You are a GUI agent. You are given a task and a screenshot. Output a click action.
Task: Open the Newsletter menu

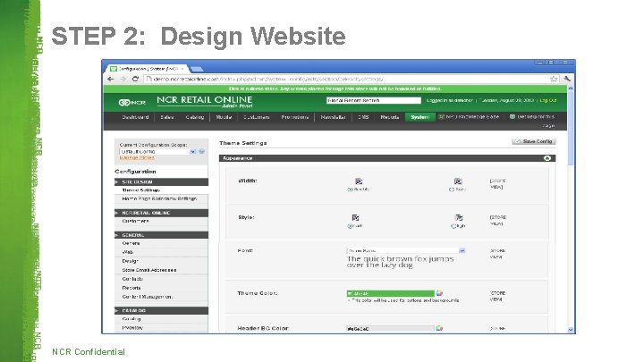333,117
